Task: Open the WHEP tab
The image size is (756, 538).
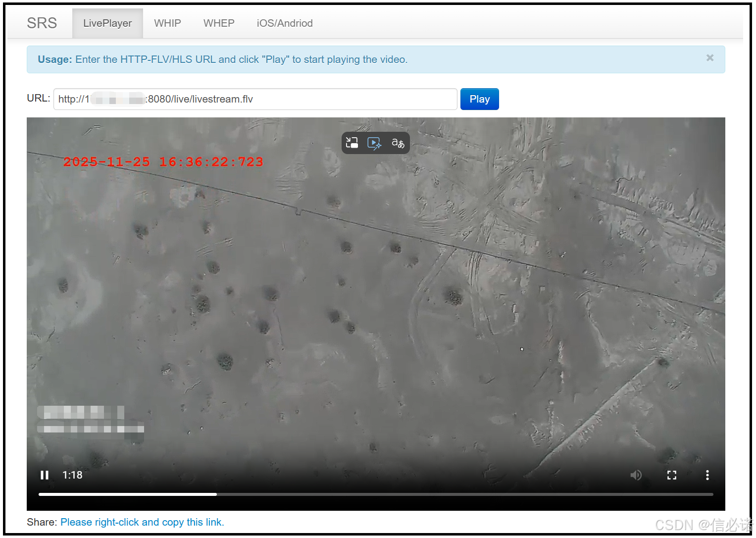Action: (219, 23)
